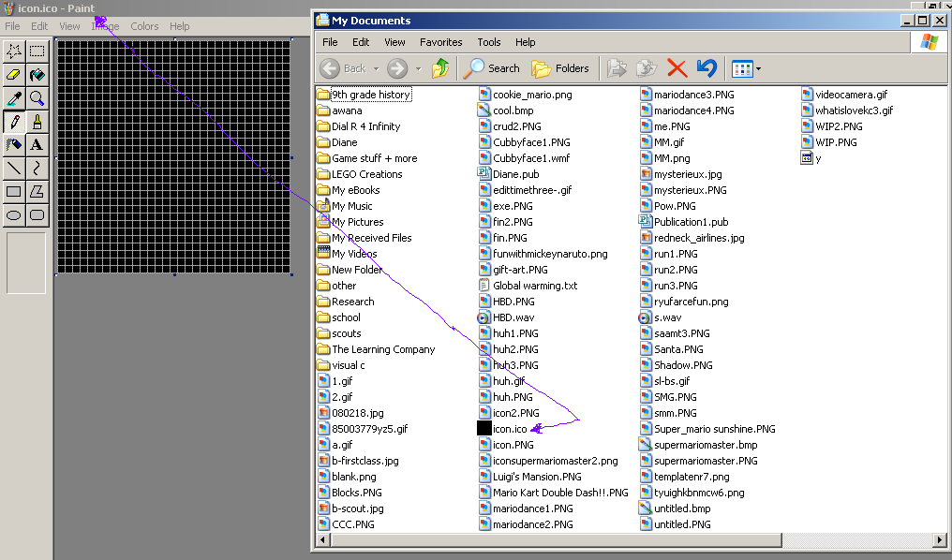Viewport: 952px width, 560px height.
Task: Click the Up folder icon
Action: pos(440,68)
